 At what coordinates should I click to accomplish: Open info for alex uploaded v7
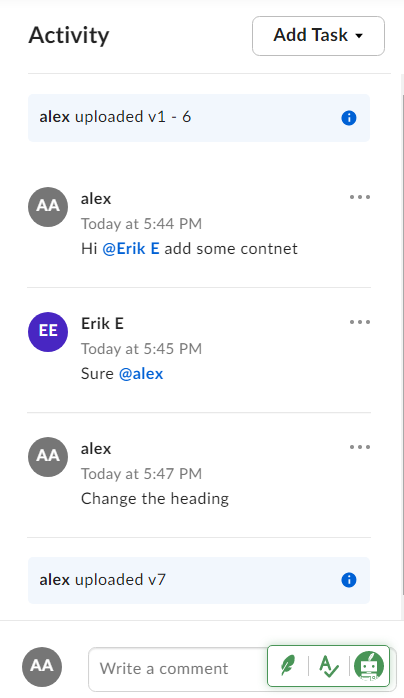(x=348, y=580)
